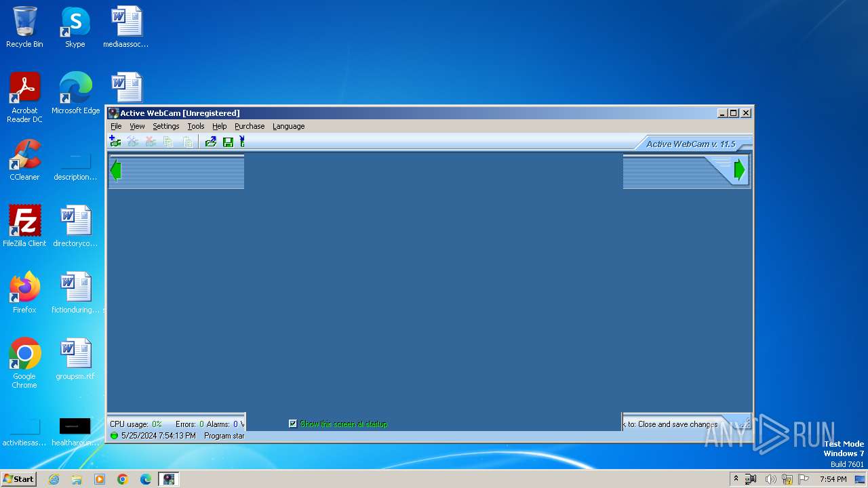Click the CPU usage status entry
868x488 pixels.
(x=136, y=424)
